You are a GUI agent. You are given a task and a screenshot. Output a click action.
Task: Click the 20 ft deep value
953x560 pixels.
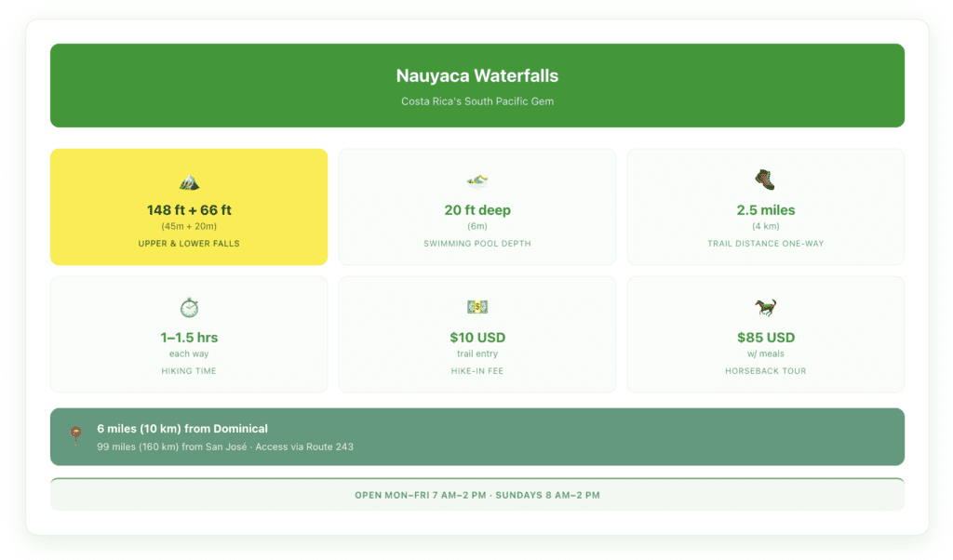[477, 210]
